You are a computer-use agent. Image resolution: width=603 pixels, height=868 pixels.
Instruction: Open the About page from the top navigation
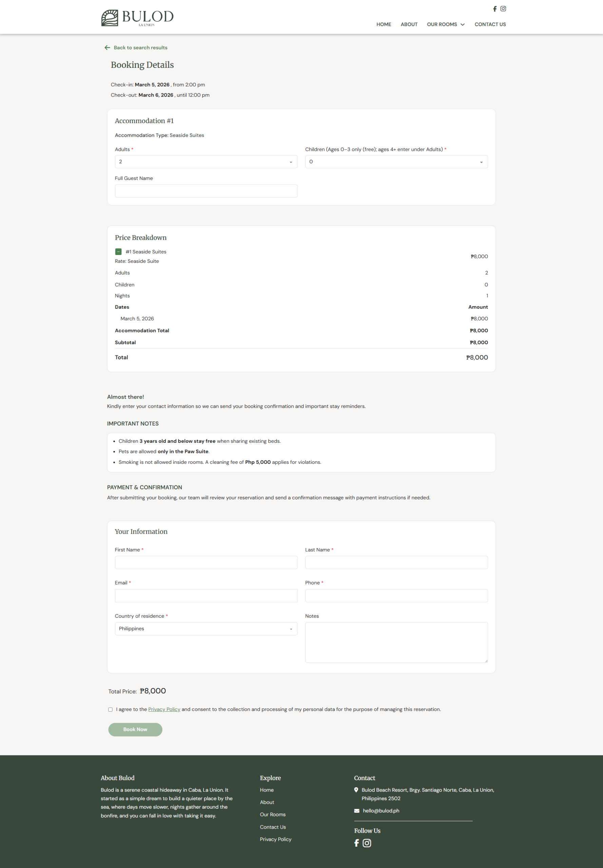(409, 24)
